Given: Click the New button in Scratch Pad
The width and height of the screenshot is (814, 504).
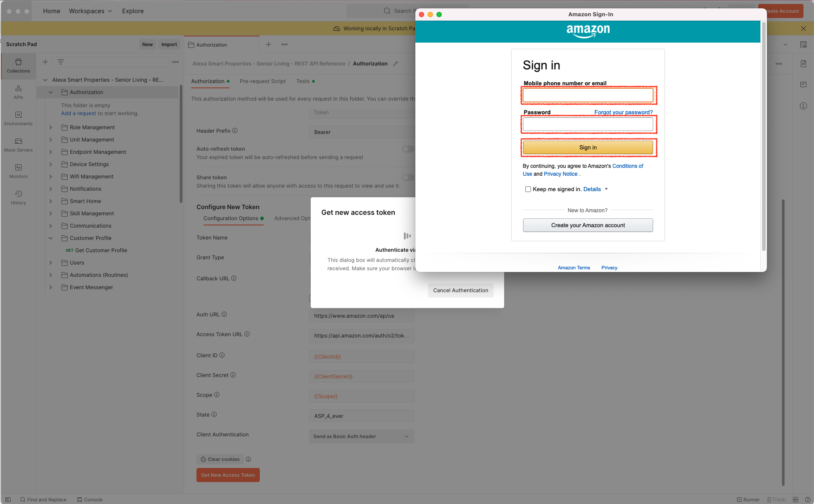Looking at the screenshot, I should pyautogui.click(x=147, y=44).
